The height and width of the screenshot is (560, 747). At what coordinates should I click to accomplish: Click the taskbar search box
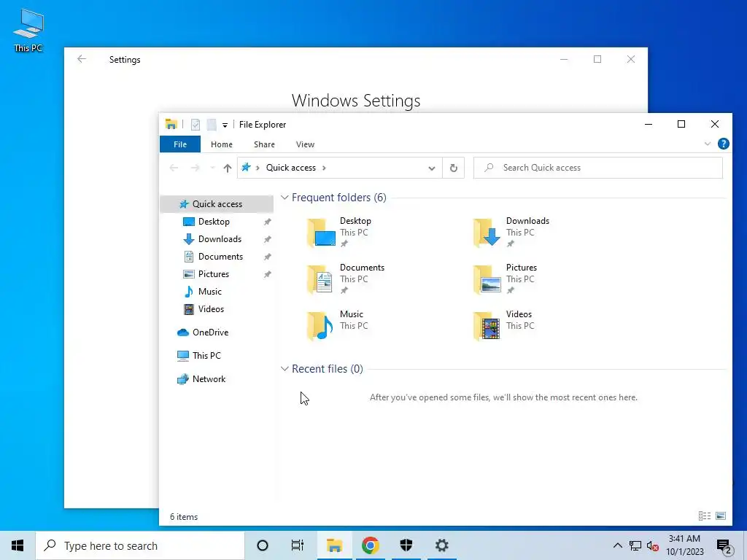click(x=140, y=545)
